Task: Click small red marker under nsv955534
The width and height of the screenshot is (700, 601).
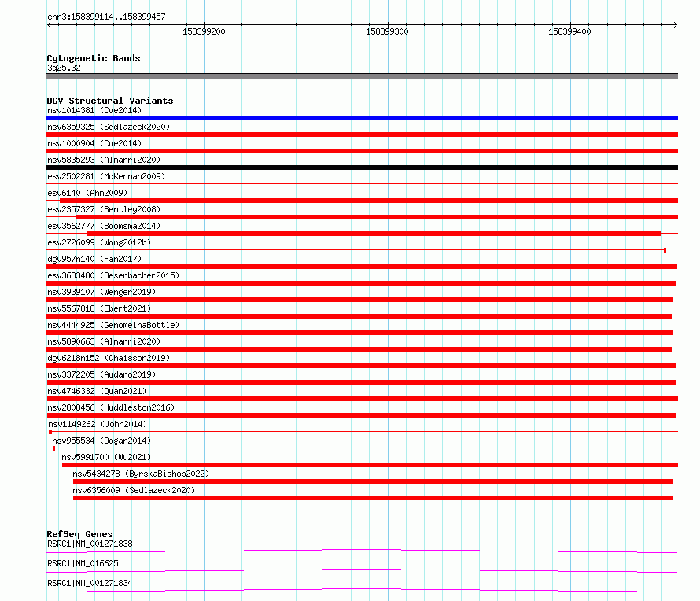Action: click(x=54, y=448)
